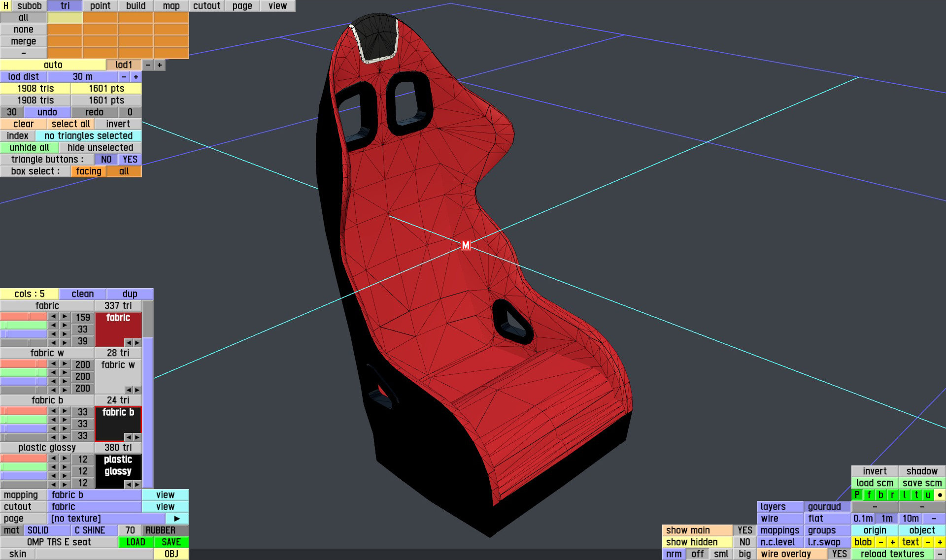The height and width of the screenshot is (560, 946).
Task: Click the M marker on the seat
Action: tap(466, 245)
